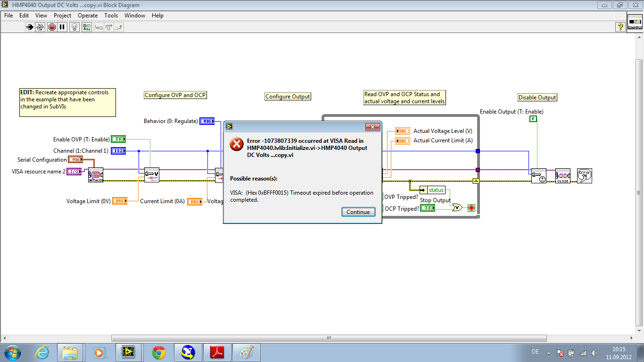Open the Operate menu
This screenshot has width=644, height=362.
pyautogui.click(x=88, y=16)
